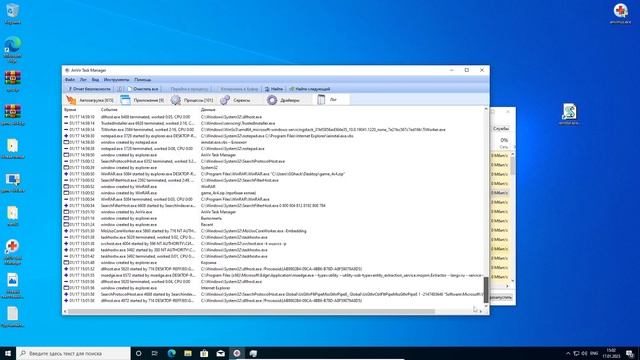Switch to the Приложения tab
This screenshot has width=640, height=360.
pyautogui.click(x=142, y=100)
